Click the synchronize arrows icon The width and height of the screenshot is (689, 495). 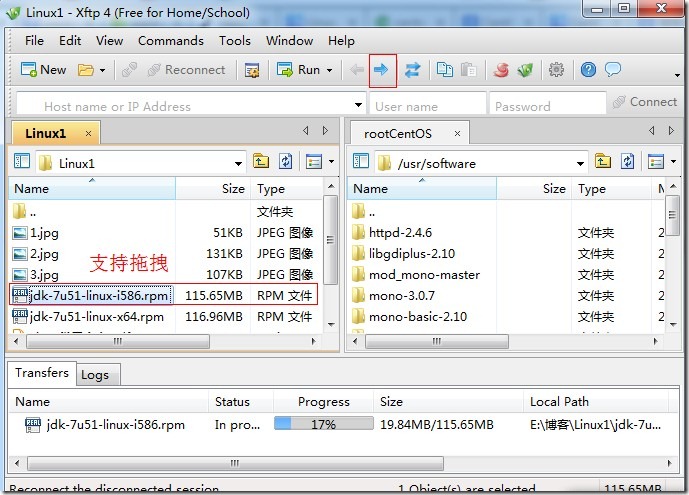pyautogui.click(x=412, y=70)
